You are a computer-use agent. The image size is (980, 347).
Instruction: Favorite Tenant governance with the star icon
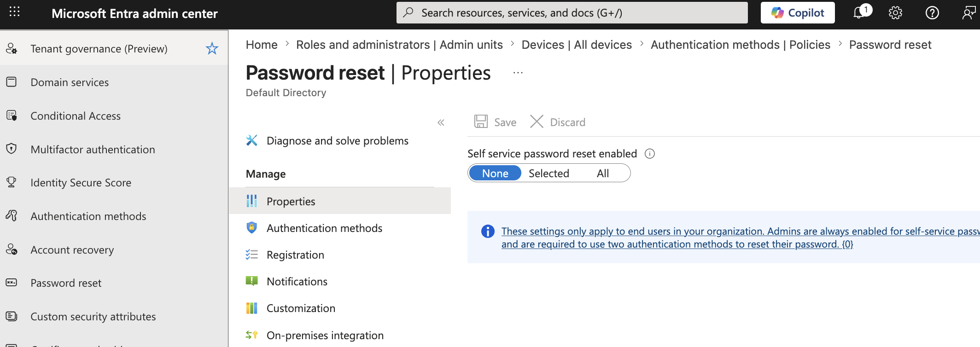[x=212, y=48]
